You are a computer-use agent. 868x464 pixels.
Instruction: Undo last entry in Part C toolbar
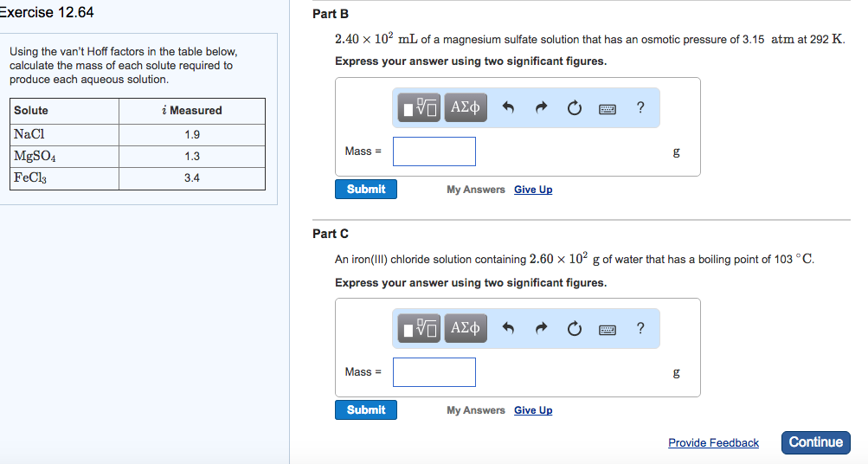pos(509,329)
